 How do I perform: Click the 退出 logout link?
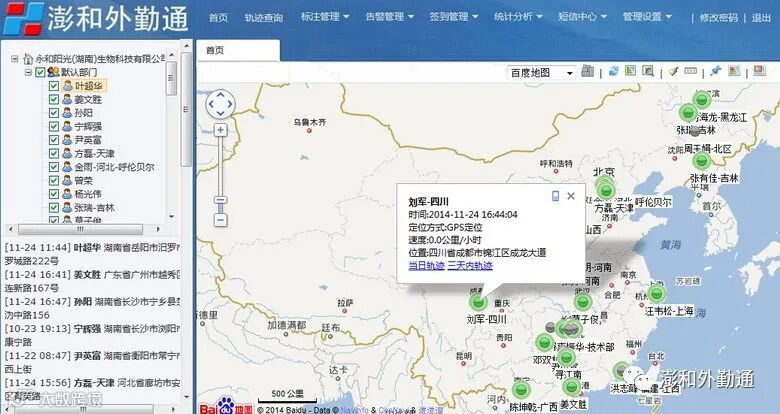[761, 17]
